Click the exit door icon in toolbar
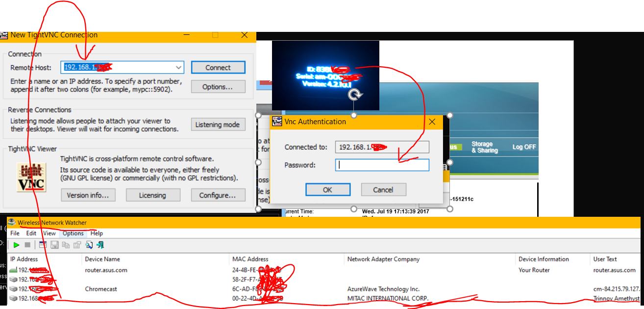This screenshot has width=644, height=309. point(100,245)
